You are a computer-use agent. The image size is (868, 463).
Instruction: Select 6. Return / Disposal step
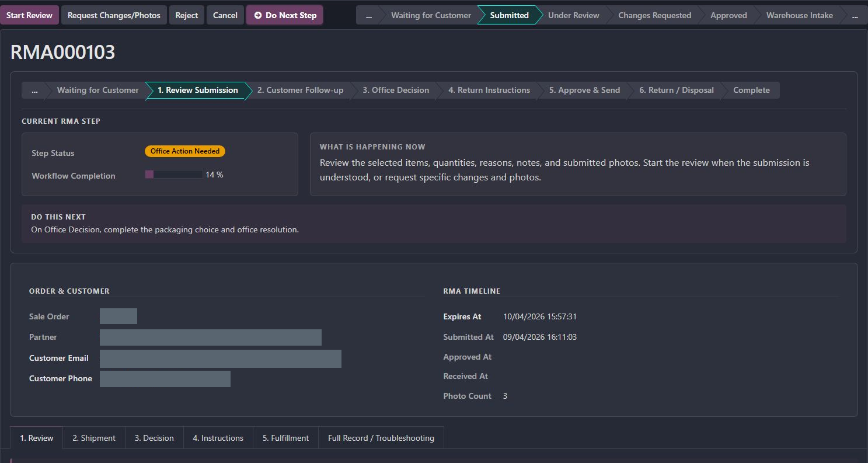pos(677,90)
